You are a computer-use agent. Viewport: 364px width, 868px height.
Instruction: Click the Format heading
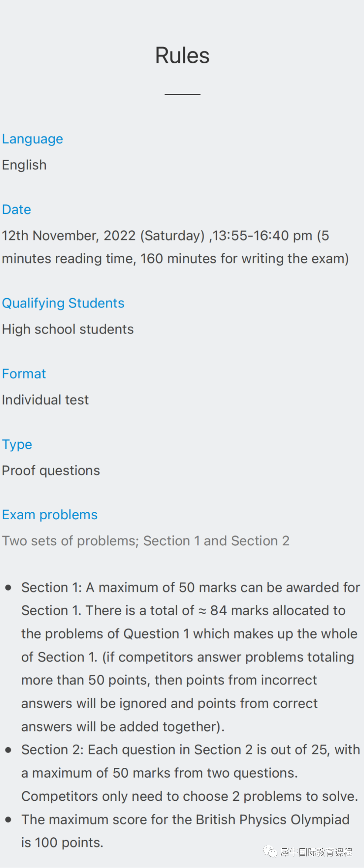(x=24, y=374)
